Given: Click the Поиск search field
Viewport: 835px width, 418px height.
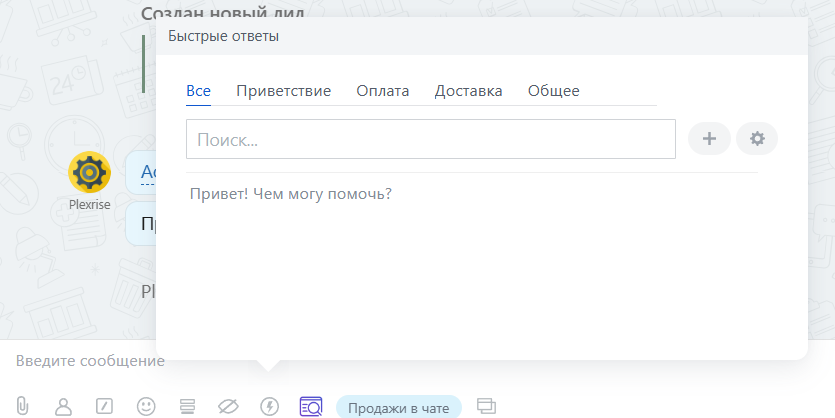Looking at the screenshot, I should pyautogui.click(x=431, y=140).
